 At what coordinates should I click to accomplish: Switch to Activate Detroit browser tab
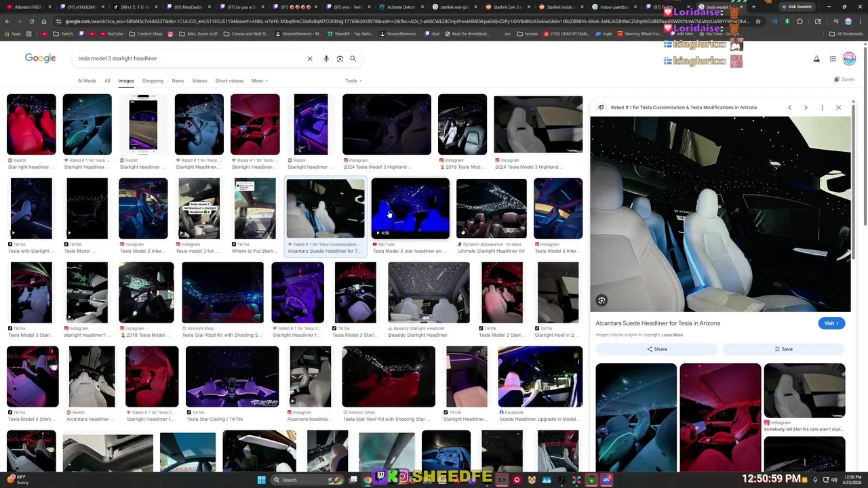(401, 7)
